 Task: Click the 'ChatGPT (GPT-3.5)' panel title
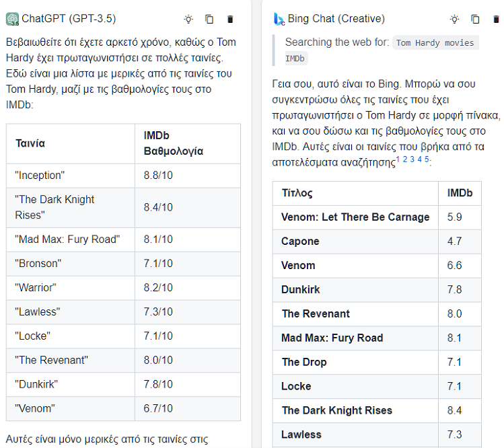coord(69,19)
